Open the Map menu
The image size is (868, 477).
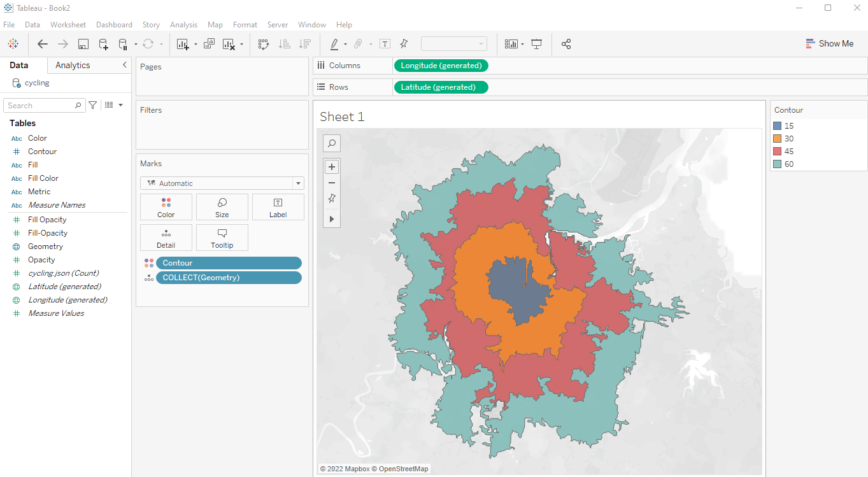point(215,24)
